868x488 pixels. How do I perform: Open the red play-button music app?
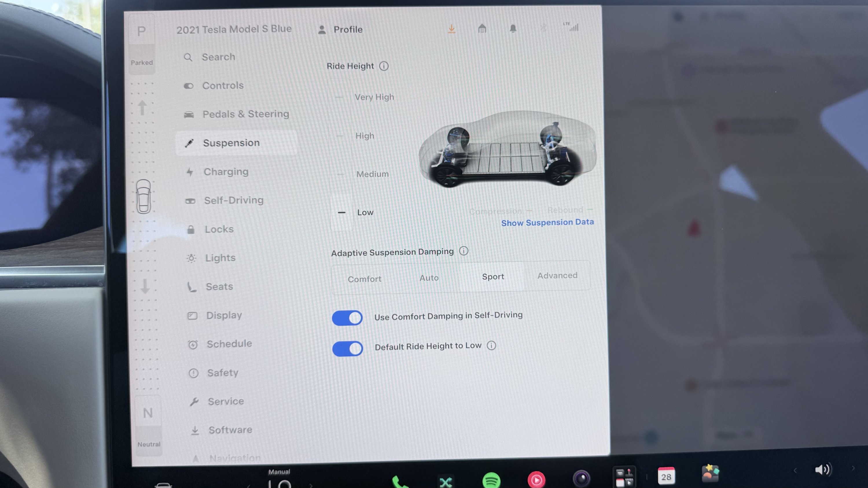tap(536, 480)
